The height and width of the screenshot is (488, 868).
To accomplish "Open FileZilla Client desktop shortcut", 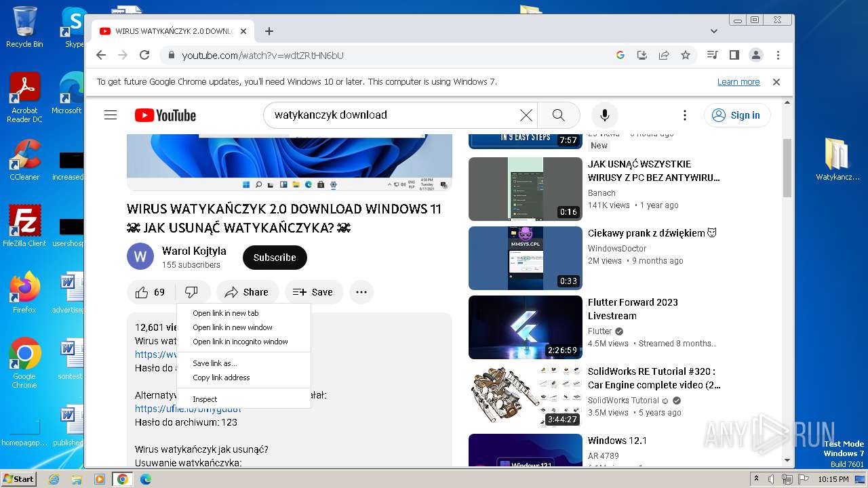I will click(x=24, y=226).
